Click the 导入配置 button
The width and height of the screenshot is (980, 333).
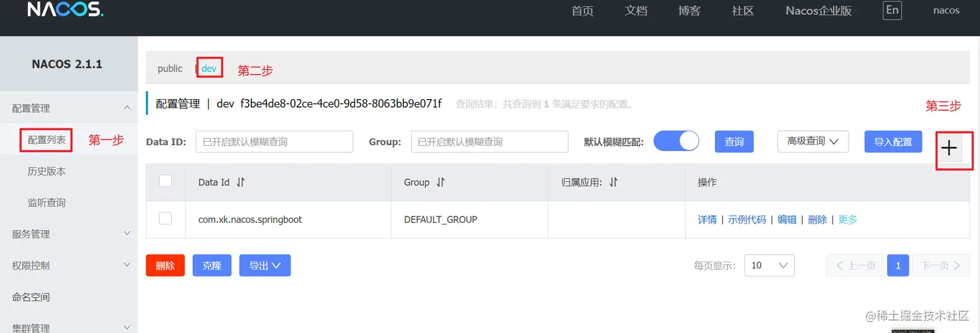(x=893, y=141)
